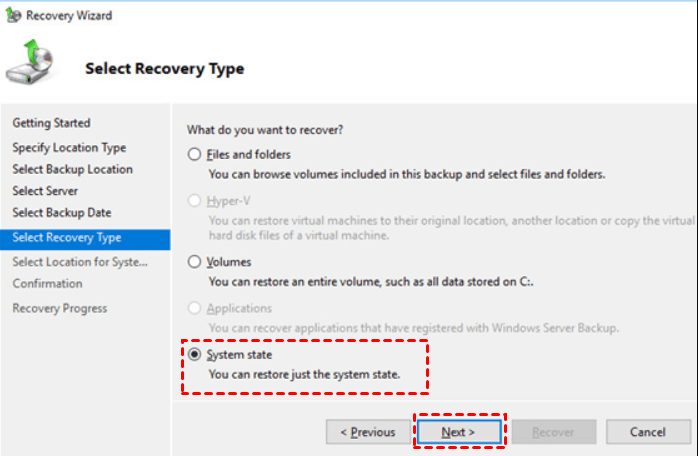Select the Files and folders option

[194, 155]
